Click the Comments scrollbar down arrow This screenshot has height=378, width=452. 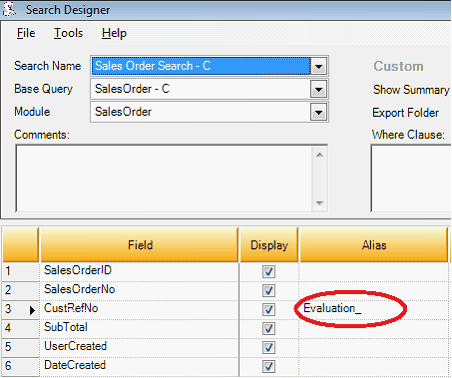point(319,203)
